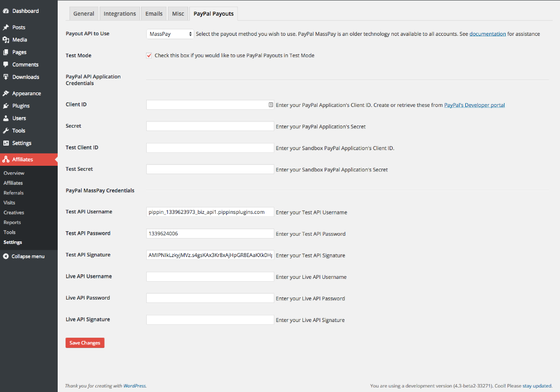The width and height of the screenshot is (560, 392).
Task: Click the Posts pushpin icon
Action: [x=6, y=27]
